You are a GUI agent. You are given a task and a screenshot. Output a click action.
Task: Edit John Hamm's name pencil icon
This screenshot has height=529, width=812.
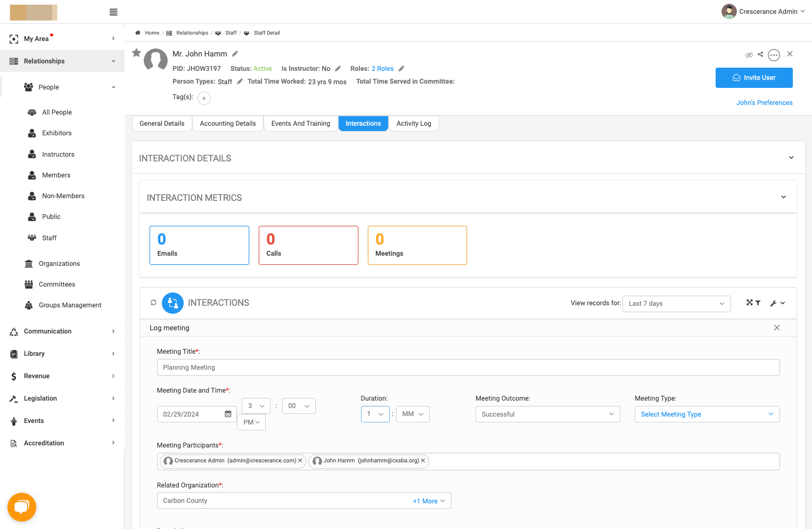tap(235, 54)
